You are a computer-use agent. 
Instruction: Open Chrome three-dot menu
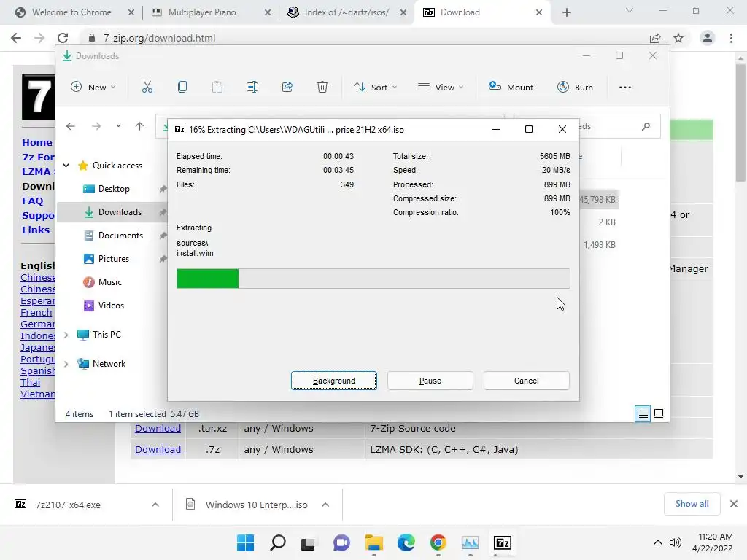pos(731,38)
